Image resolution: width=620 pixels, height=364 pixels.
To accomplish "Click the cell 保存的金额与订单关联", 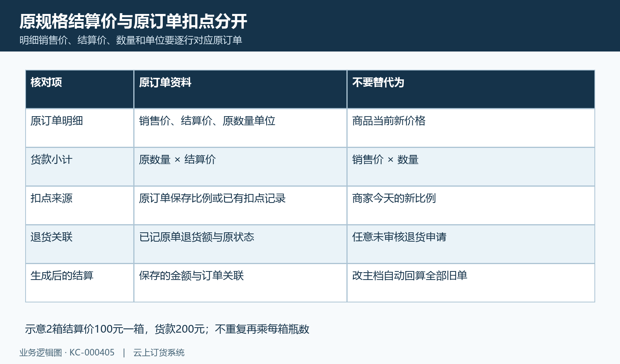I will pyautogui.click(x=240, y=283).
